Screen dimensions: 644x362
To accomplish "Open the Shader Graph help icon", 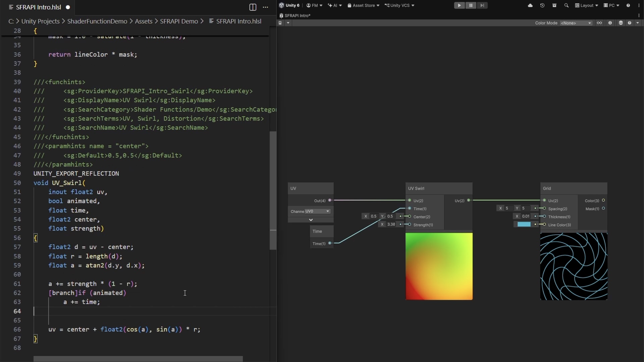I will point(630,23).
